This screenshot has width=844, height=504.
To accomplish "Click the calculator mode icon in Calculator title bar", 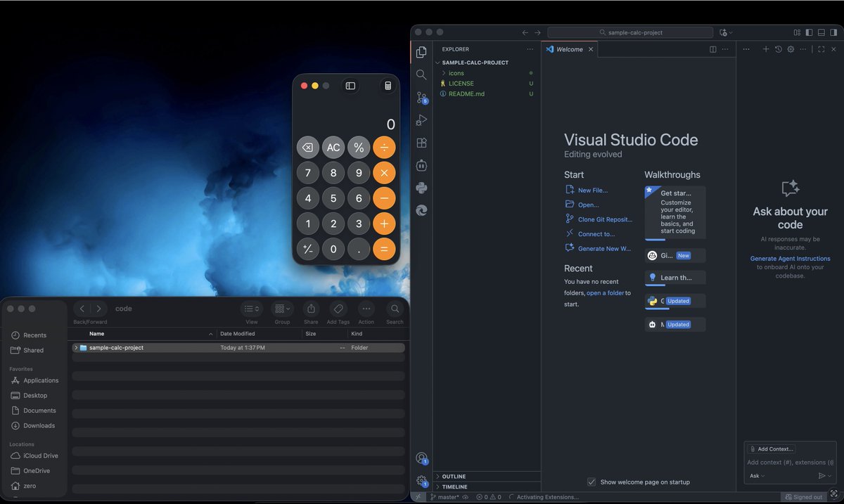I will coord(387,86).
